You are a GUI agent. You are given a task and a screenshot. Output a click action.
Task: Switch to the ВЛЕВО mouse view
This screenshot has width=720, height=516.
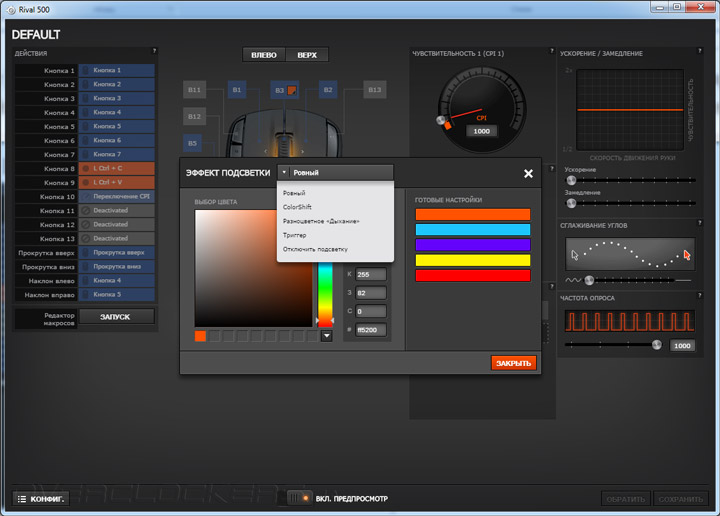pyautogui.click(x=264, y=55)
